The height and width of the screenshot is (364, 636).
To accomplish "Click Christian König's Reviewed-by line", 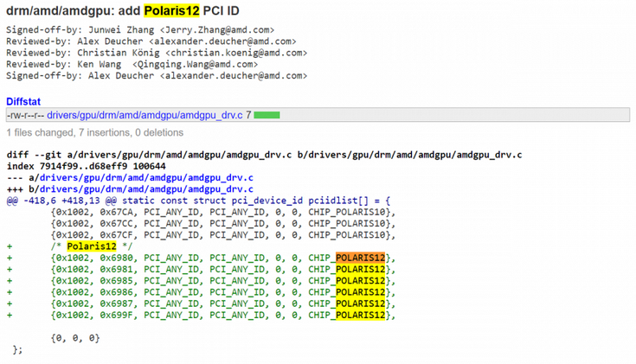I will [156, 52].
